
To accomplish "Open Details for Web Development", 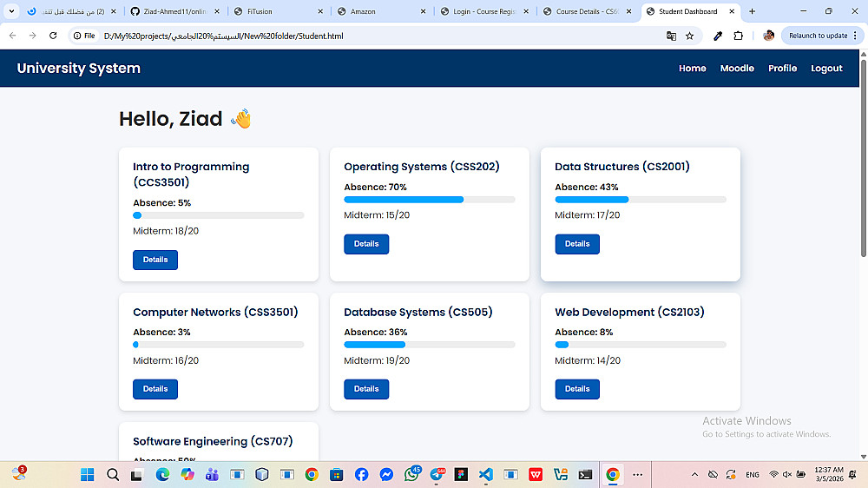I will tap(577, 389).
